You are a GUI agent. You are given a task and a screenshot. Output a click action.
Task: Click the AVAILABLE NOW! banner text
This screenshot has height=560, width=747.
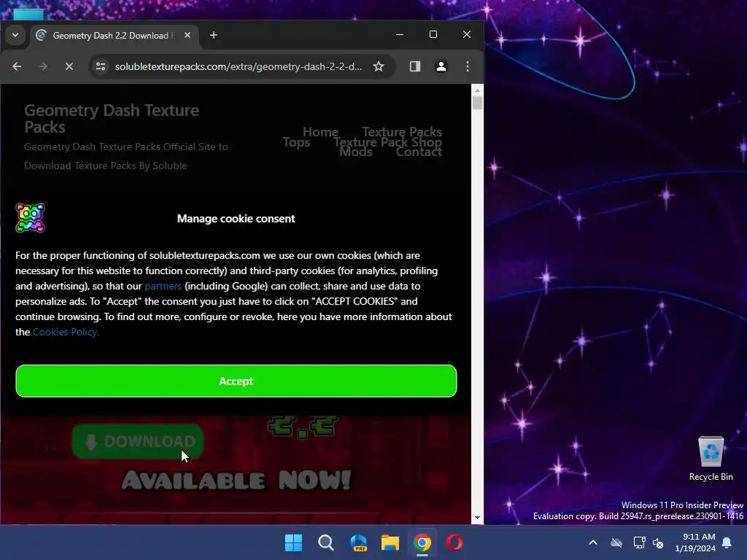pyautogui.click(x=236, y=481)
